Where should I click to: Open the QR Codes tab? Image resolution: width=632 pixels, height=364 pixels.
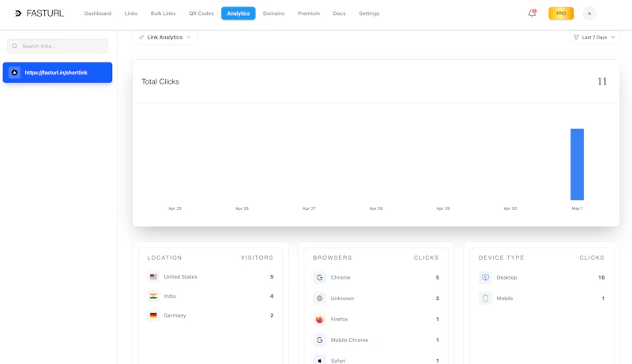click(x=201, y=13)
